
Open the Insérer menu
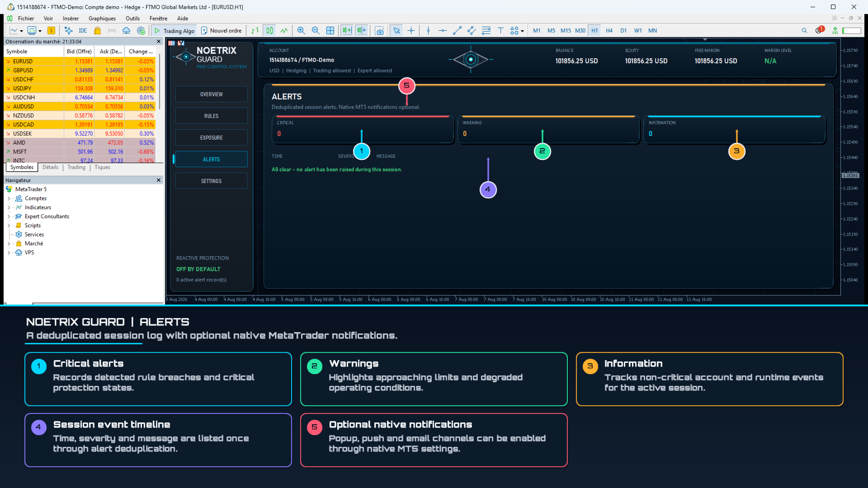(71, 19)
